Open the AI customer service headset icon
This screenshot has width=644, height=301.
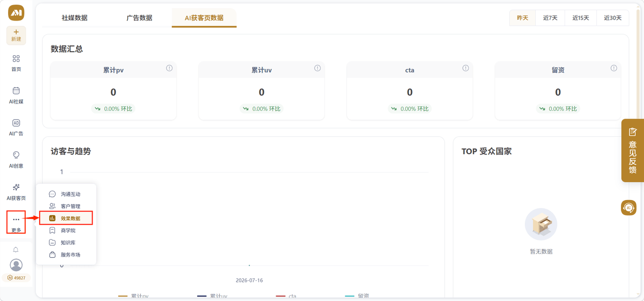(x=628, y=207)
